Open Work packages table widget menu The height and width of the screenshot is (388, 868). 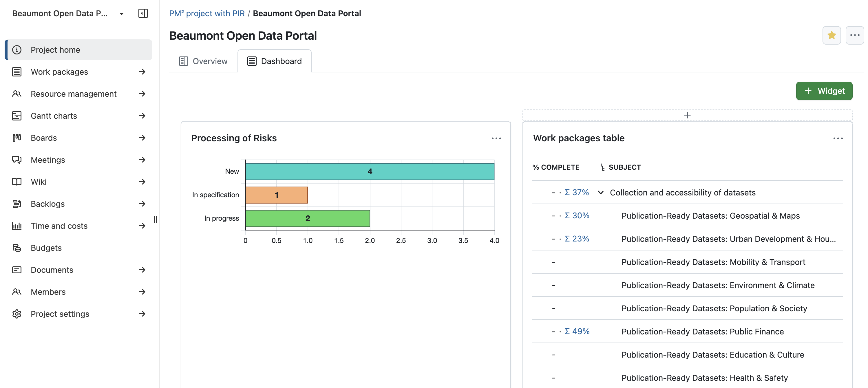coord(838,138)
